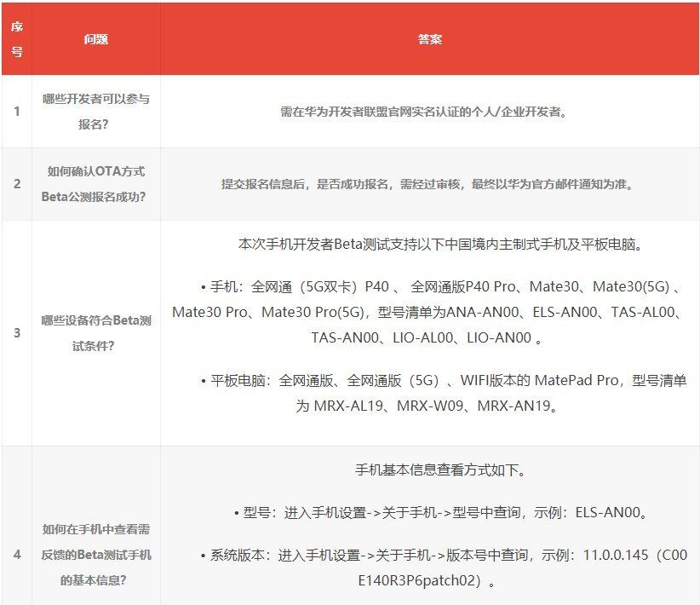700x605 pixels.
Task: Click question 哪些设备符合Beta测试条件?
Action: pos(96,333)
